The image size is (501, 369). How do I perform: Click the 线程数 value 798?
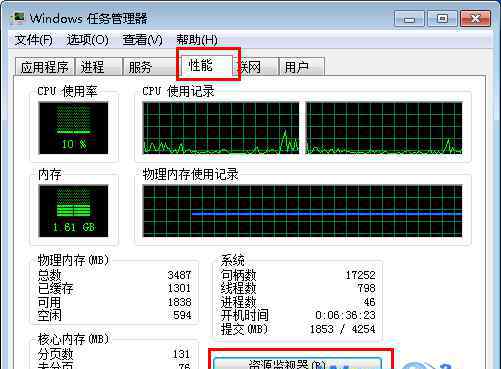[x=366, y=288]
